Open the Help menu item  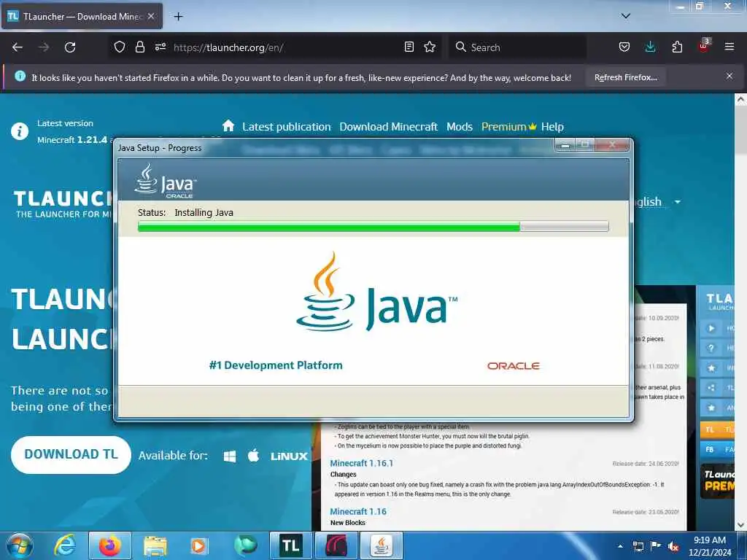coord(552,127)
